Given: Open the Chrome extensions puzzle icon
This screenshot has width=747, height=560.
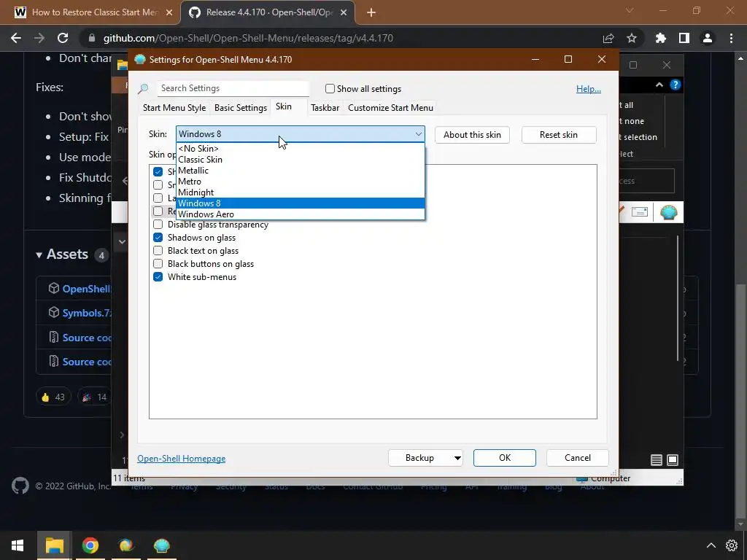Looking at the screenshot, I should point(660,38).
